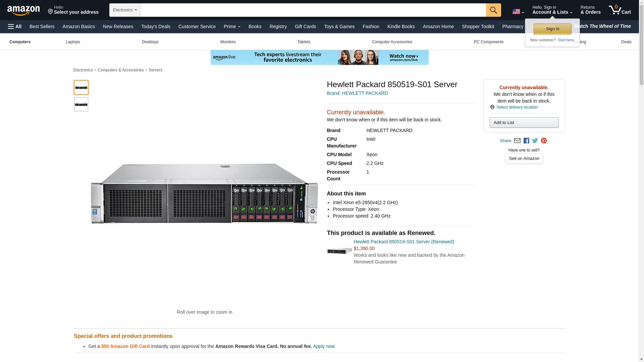Select Computers subnav tab

pos(20,42)
